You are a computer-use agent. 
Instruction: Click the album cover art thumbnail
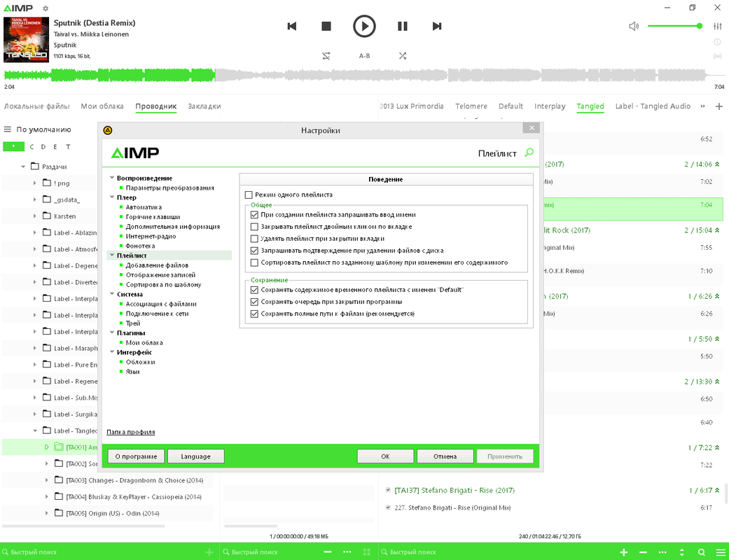[x=26, y=39]
